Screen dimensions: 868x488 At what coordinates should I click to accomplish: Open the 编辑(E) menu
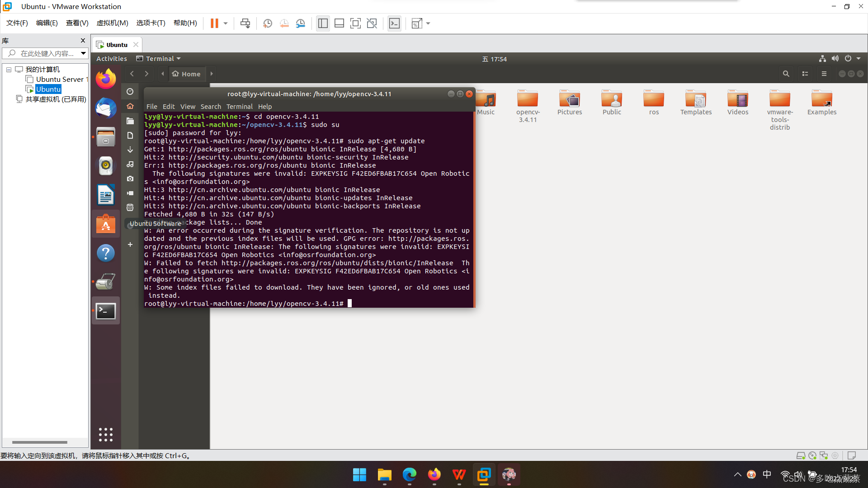(x=47, y=23)
